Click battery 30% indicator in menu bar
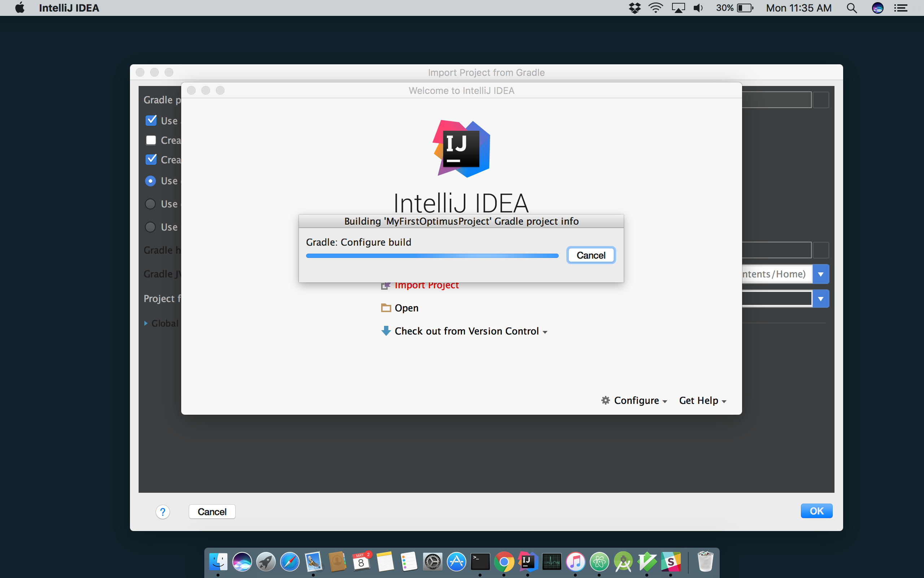The width and height of the screenshot is (924, 578). 735,8
